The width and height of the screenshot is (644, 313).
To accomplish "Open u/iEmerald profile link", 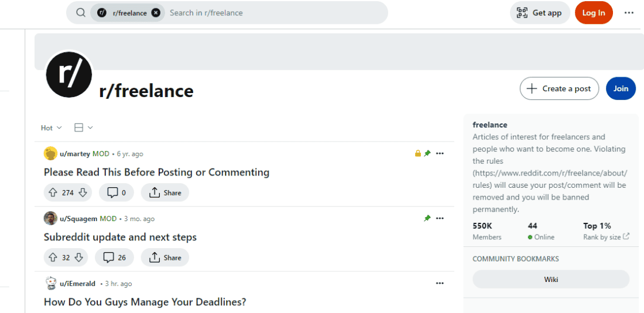I will tap(78, 284).
